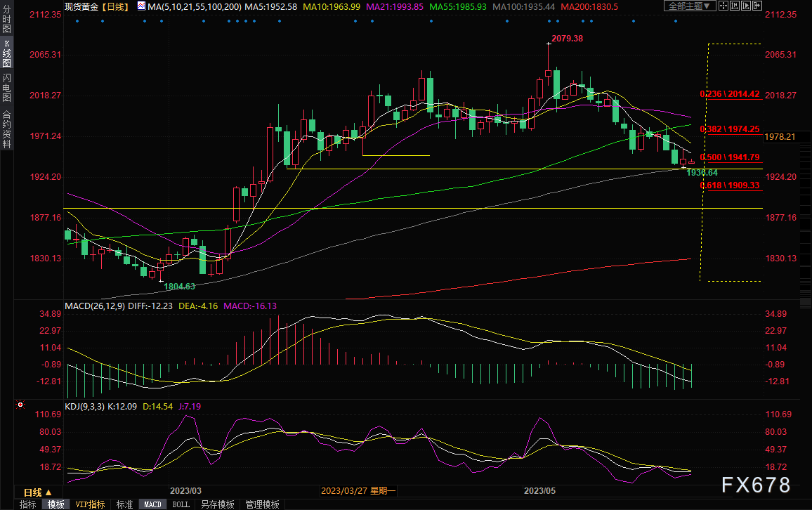Screen dimensions: 812x510
Task: Select the 指标 bottom tab
Action: (28, 504)
